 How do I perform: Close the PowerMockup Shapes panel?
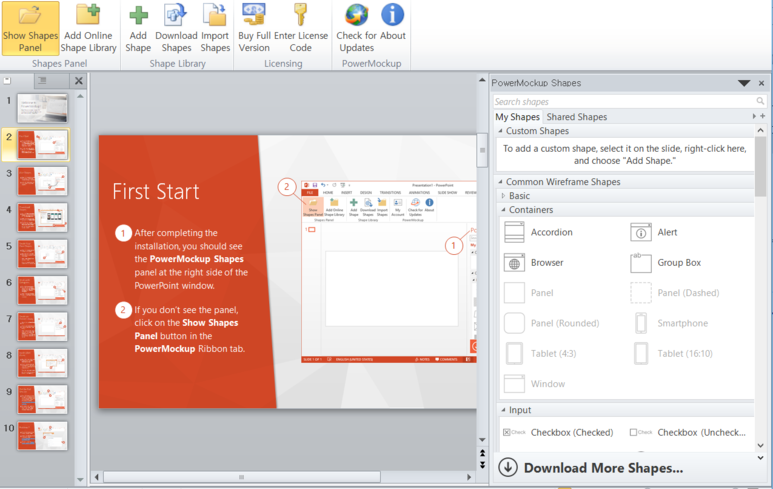761,83
